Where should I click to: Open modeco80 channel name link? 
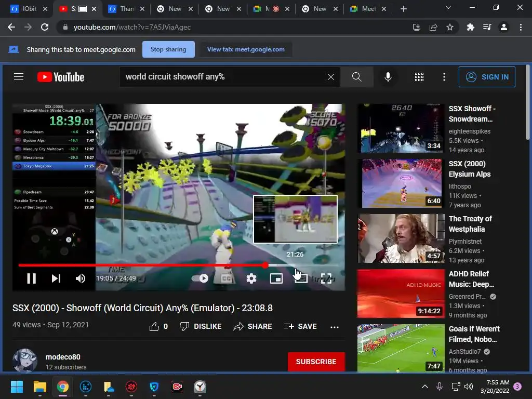tap(63, 357)
